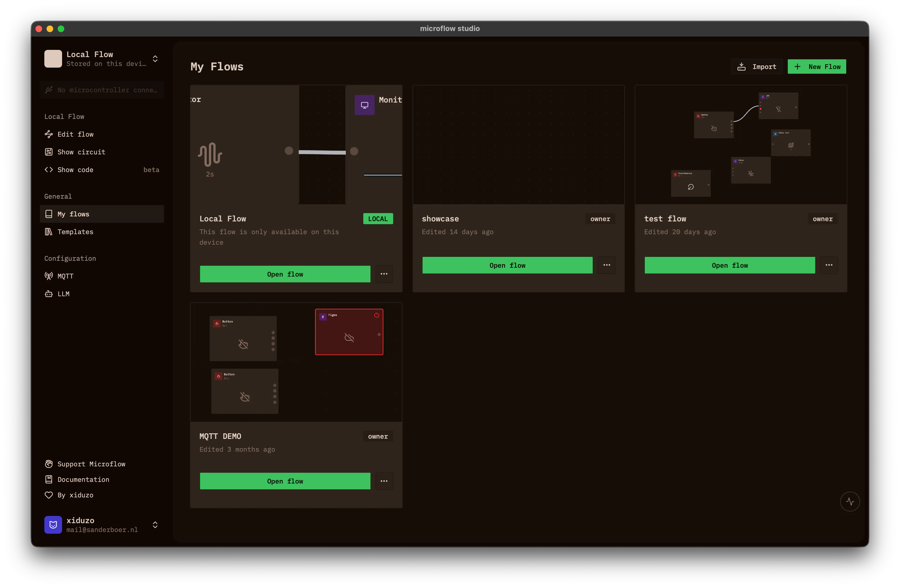Click the heart icon by xiduzo

click(x=49, y=495)
